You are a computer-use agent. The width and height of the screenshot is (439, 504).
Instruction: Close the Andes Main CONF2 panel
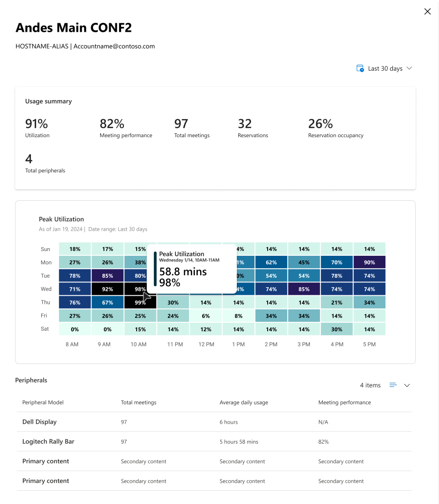[x=427, y=11]
